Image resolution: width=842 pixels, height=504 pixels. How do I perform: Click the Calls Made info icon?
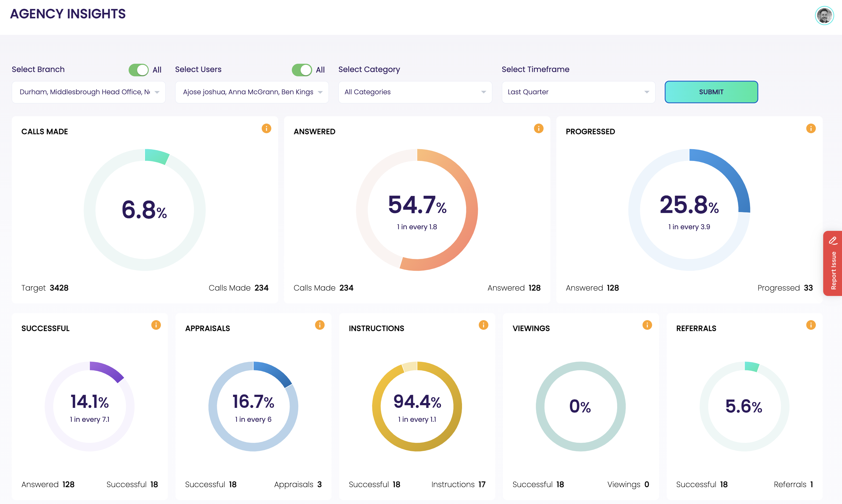click(x=266, y=128)
